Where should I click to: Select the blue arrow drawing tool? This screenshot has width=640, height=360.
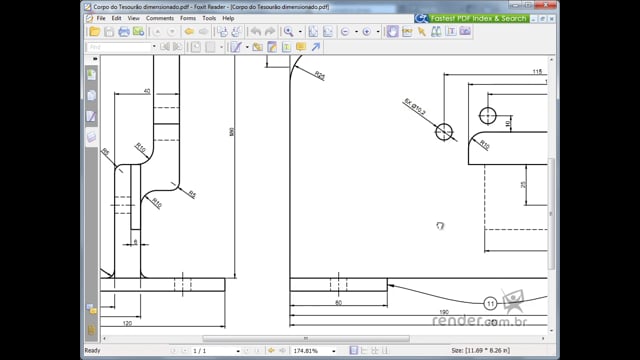pyautogui.click(x=316, y=47)
